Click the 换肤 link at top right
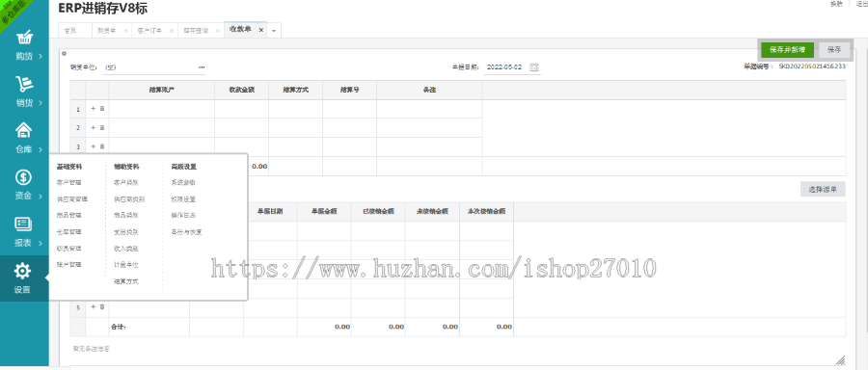The width and height of the screenshot is (868, 370). tap(836, 3)
